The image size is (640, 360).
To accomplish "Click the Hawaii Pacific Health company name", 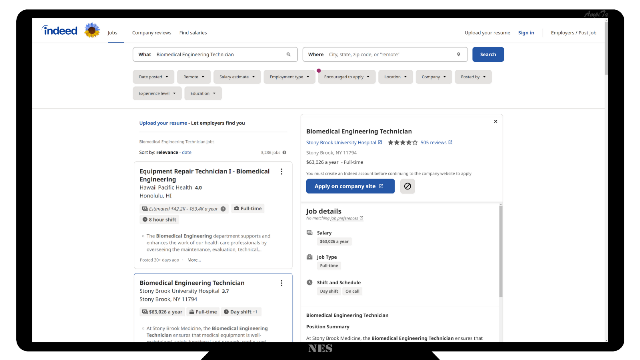I will [166, 187].
